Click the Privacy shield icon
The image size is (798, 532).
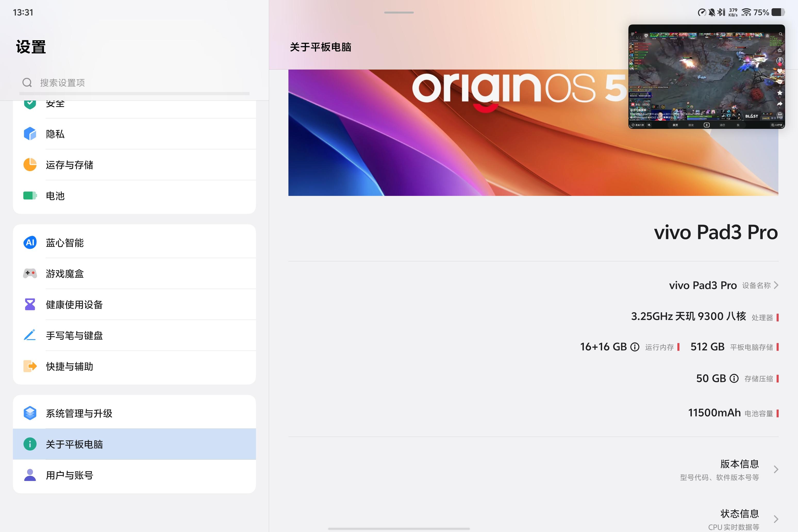click(30, 134)
